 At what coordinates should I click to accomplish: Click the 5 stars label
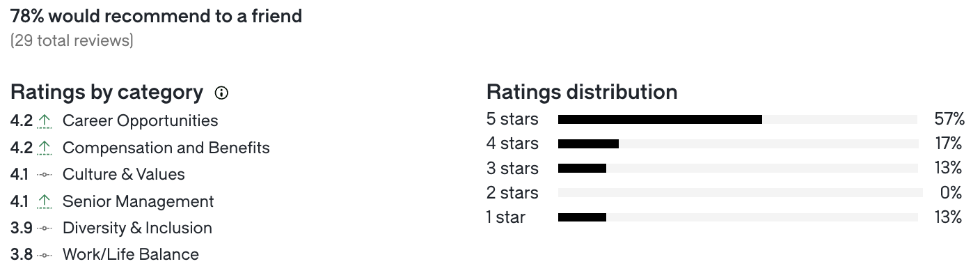coord(512,119)
